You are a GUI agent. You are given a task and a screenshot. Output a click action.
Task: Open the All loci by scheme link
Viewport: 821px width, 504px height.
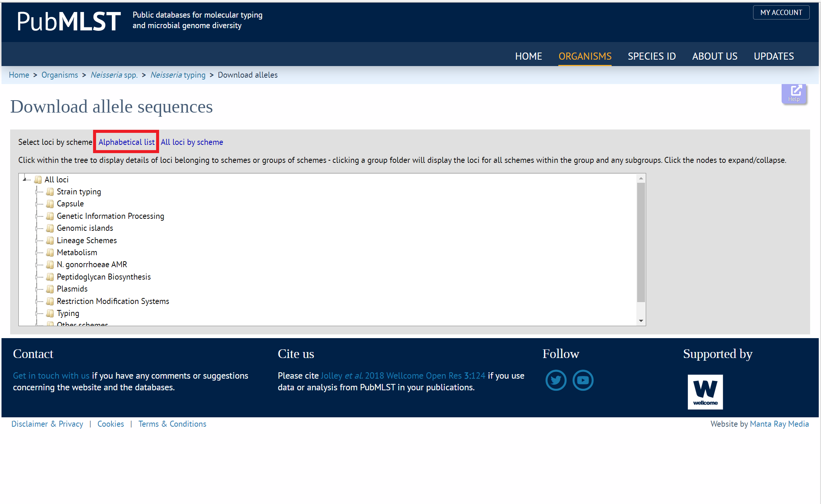click(192, 142)
